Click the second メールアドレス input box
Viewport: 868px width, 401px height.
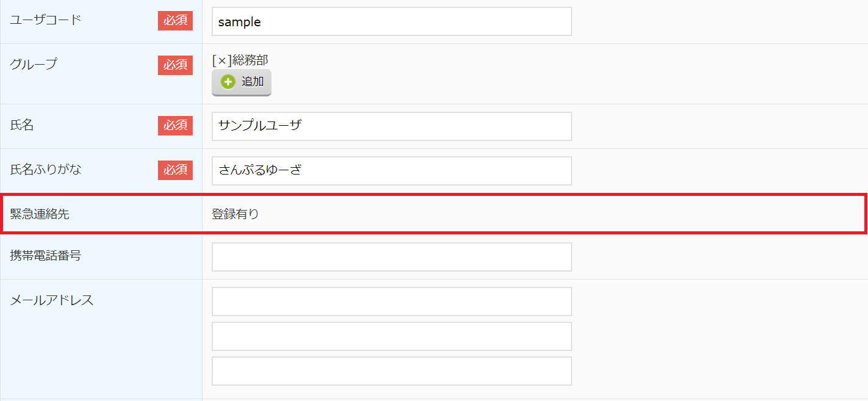(x=392, y=336)
